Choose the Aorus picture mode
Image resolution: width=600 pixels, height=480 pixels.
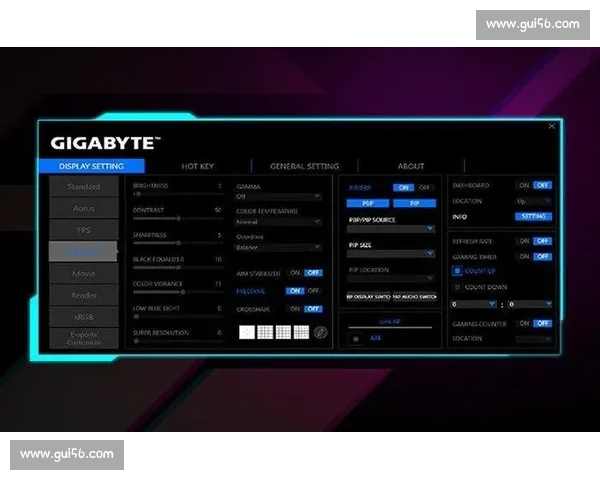click(x=84, y=208)
